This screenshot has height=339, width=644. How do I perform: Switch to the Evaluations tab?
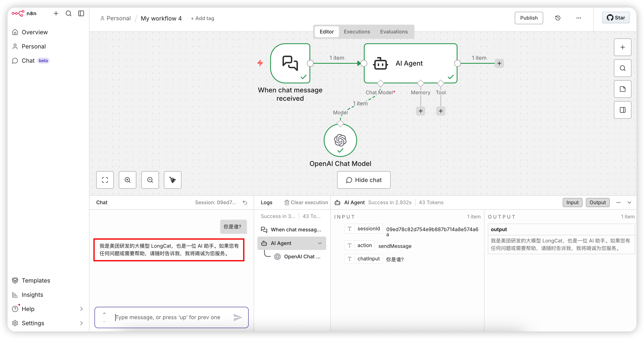pyautogui.click(x=394, y=32)
